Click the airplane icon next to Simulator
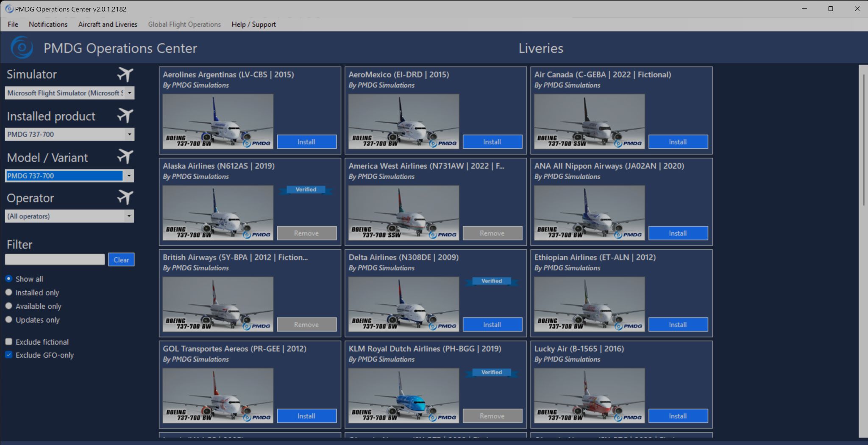Viewport: 868px width, 445px height. (x=125, y=75)
